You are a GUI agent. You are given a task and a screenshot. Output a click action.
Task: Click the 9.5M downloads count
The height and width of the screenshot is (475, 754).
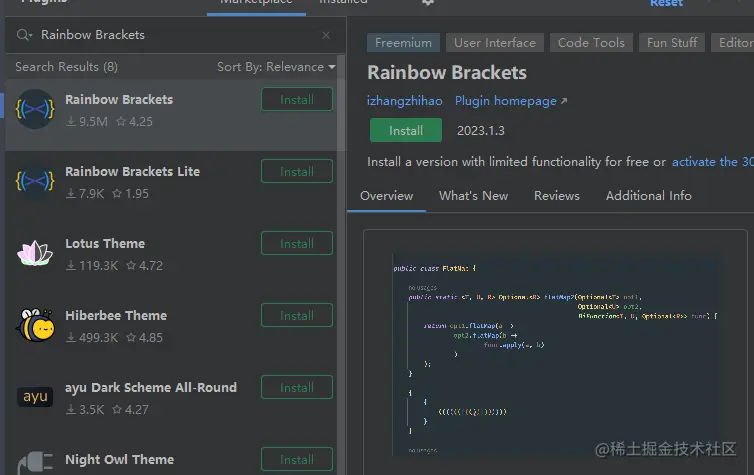[x=87, y=122]
